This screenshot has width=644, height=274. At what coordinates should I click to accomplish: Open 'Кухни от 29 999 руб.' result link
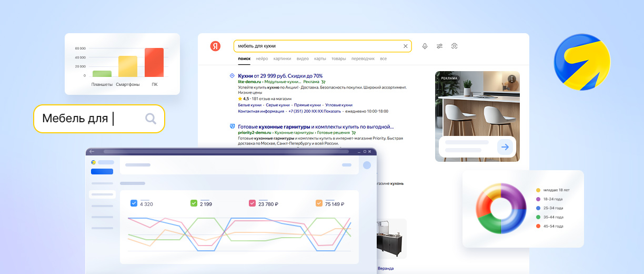click(x=280, y=76)
